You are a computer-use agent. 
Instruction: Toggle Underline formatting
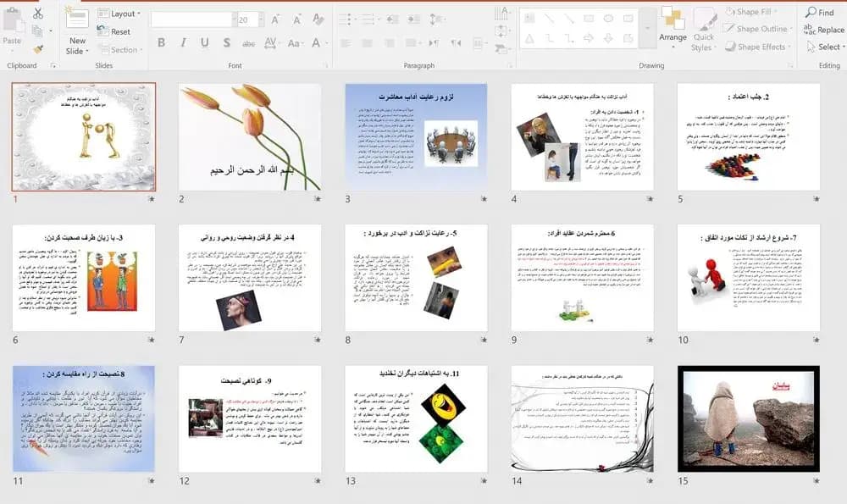point(205,42)
